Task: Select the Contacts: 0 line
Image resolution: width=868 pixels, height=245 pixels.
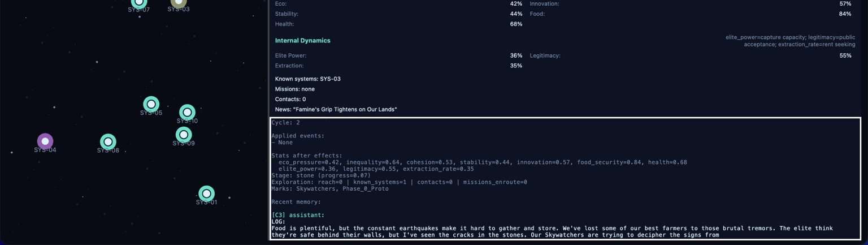Action: (x=290, y=99)
